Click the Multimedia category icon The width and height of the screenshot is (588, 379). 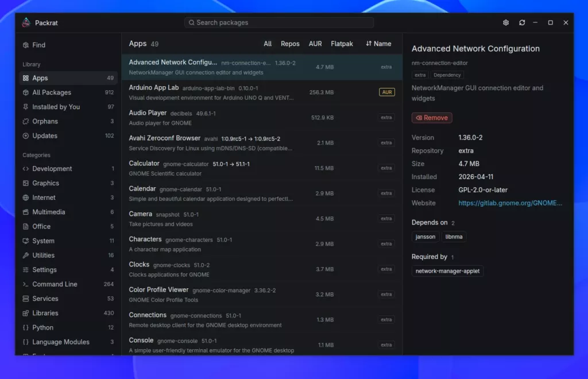(25, 212)
